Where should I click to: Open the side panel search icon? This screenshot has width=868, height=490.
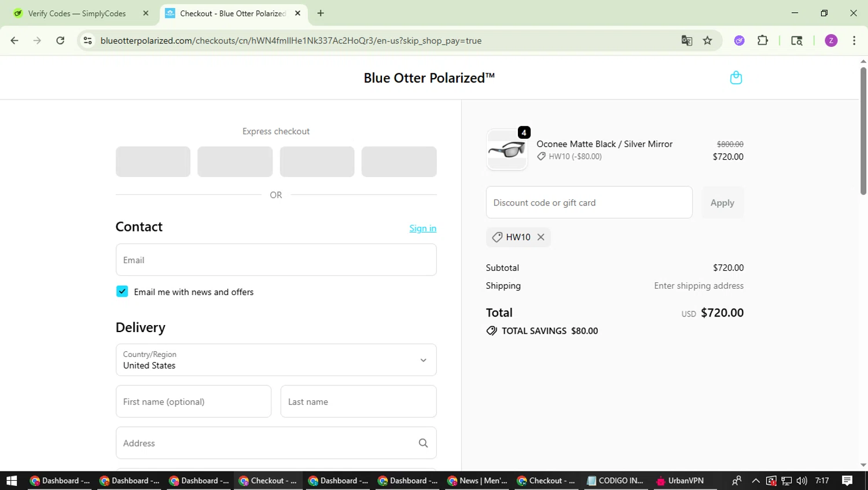[x=797, y=40]
